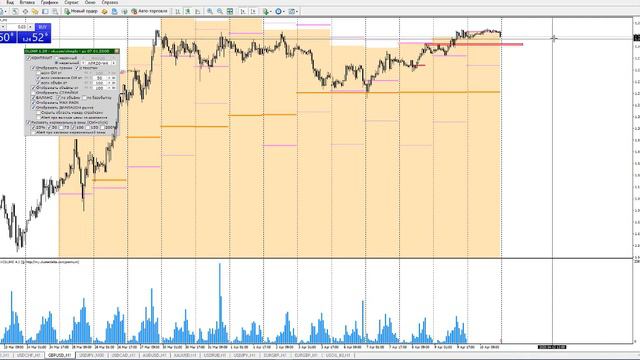Switch to the USDCAD,H1 chart tab
640x360 pixels.
(123, 356)
